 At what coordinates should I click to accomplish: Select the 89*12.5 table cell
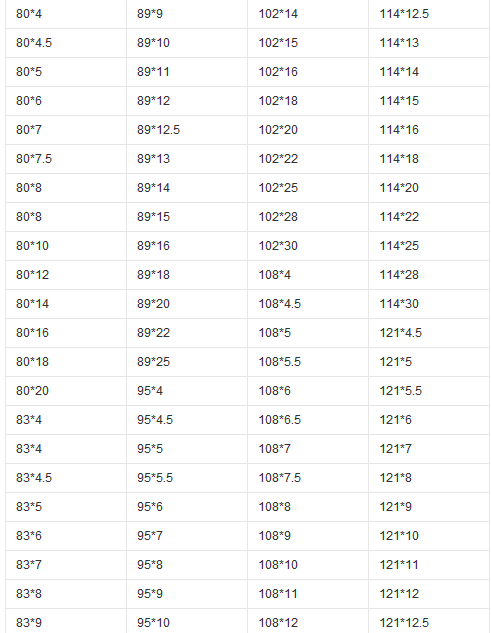(x=187, y=130)
